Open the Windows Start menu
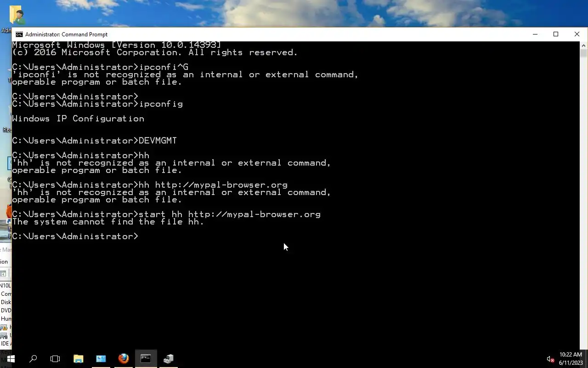The width and height of the screenshot is (588, 368). pos(11,359)
